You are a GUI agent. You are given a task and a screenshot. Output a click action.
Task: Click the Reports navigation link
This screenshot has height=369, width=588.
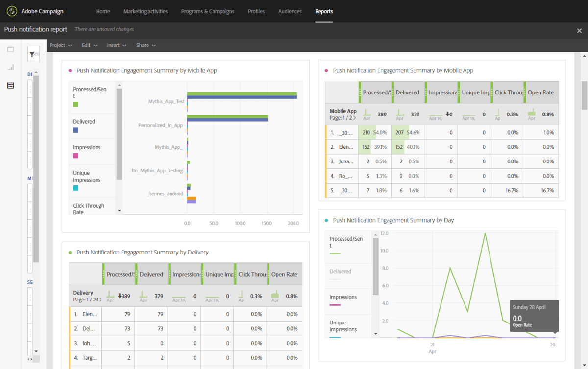point(324,11)
